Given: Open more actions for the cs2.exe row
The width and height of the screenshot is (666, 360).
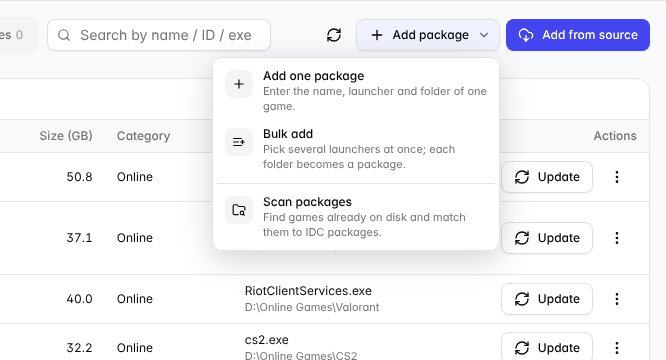Looking at the screenshot, I should click(x=617, y=348).
